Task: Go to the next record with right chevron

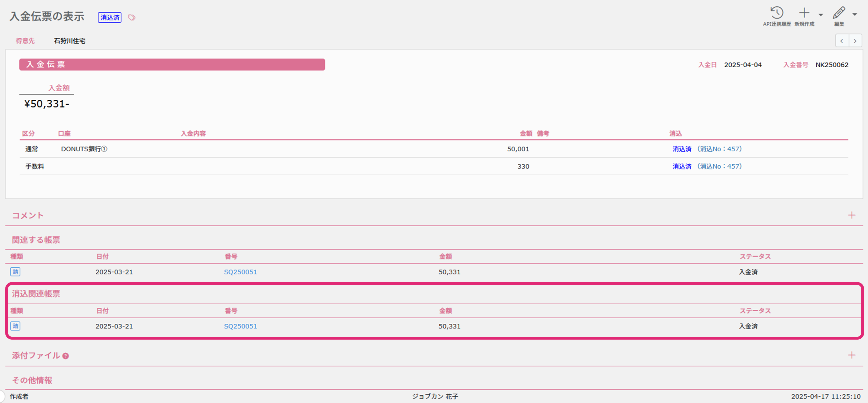Action: click(855, 41)
